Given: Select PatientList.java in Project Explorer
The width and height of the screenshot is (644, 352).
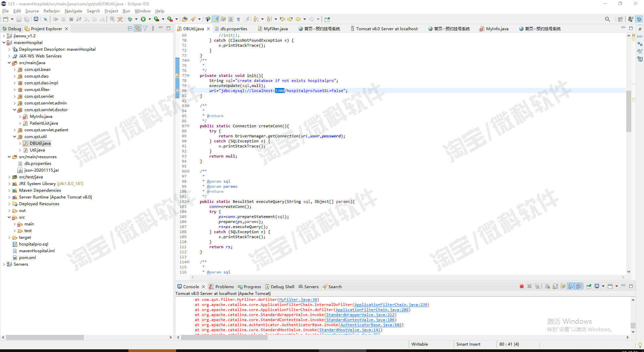Looking at the screenshot, I should pyautogui.click(x=44, y=123).
